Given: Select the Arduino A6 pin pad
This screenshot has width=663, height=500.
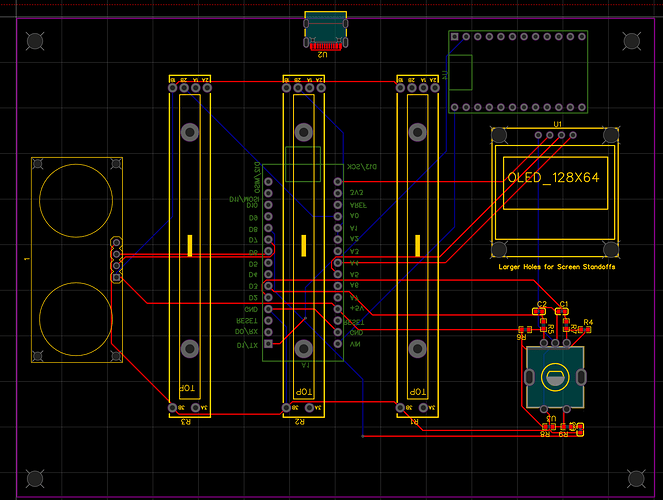Looking at the screenshot, I should tap(337, 286).
